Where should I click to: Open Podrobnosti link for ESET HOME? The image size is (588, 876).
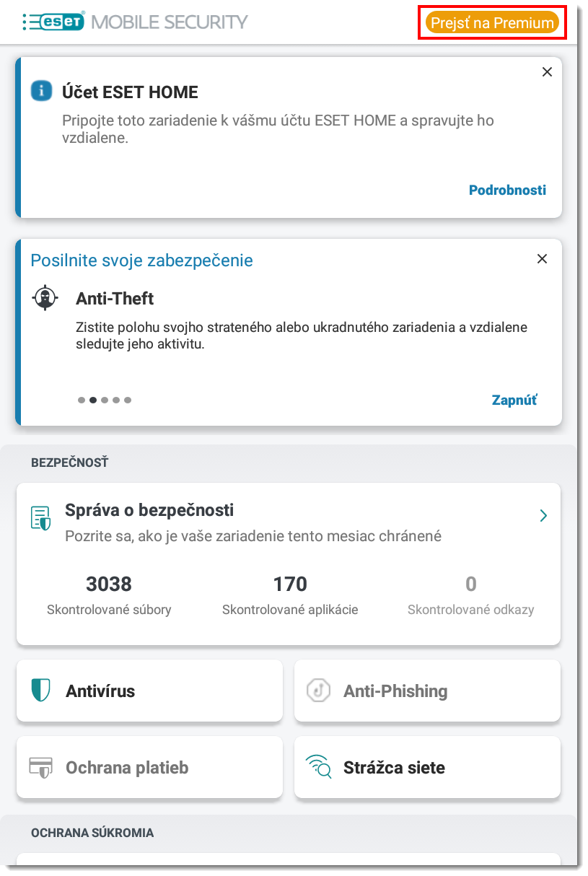[x=508, y=190]
